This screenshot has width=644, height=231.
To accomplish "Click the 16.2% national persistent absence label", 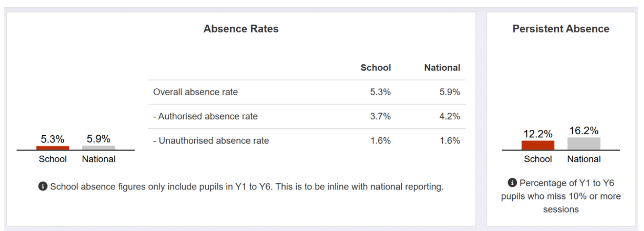I will [x=583, y=131].
